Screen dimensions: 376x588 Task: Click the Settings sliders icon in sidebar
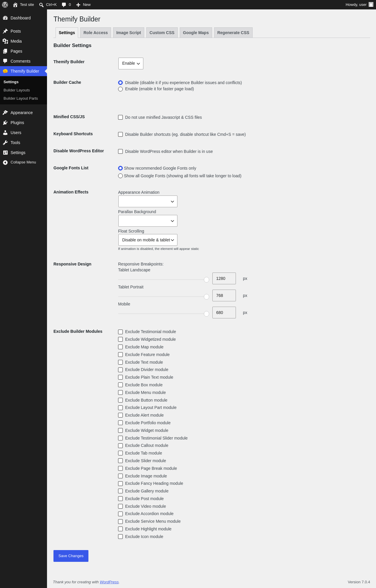coord(5,153)
